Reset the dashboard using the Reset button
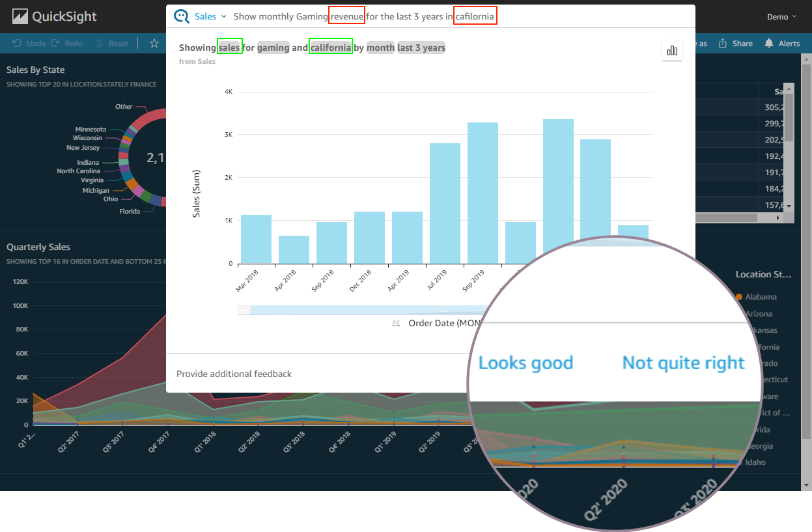This screenshot has height=532, width=812. (112, 44)
